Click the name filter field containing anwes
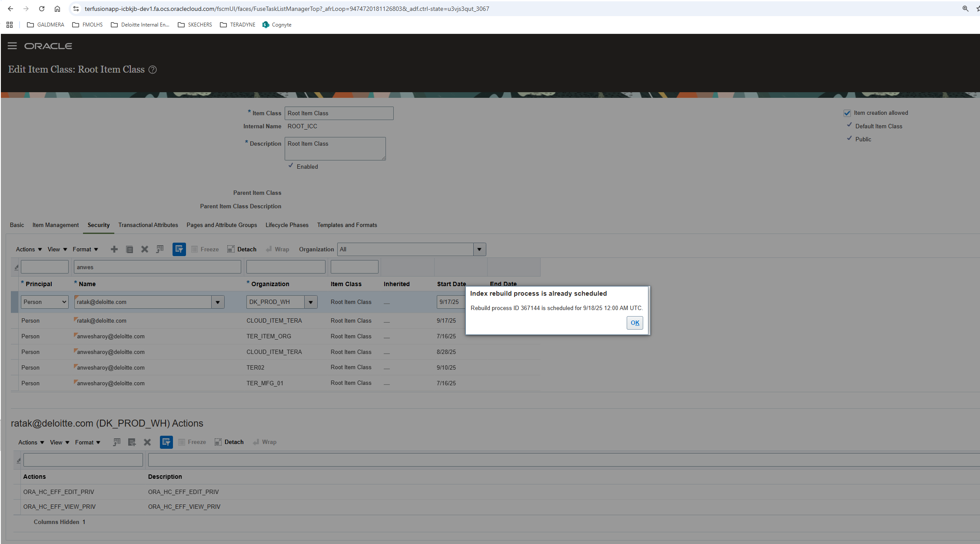This screenshot has width=980, height=544. (x=157, y=267)
